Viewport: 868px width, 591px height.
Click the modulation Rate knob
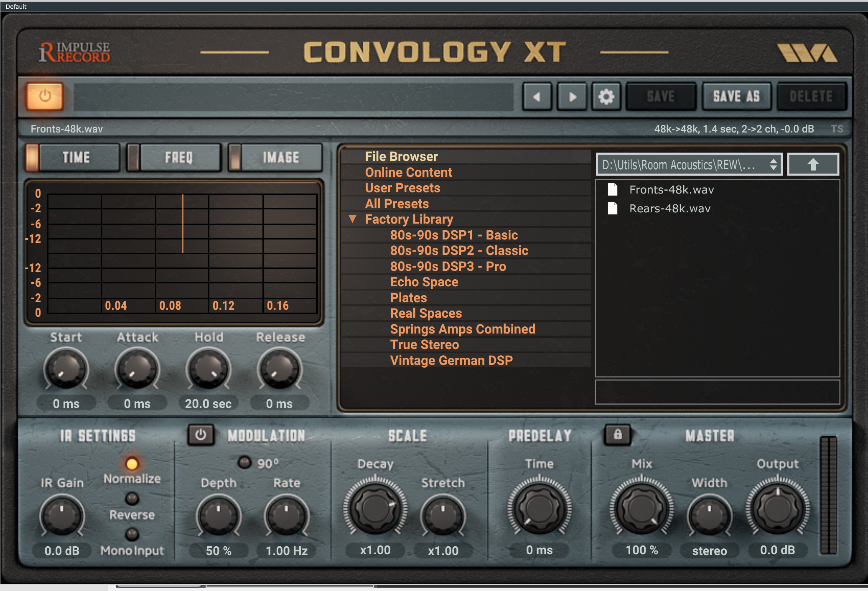point(286,516)
